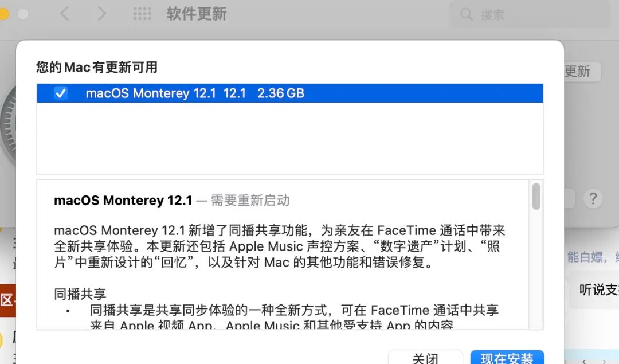Click the 关闭 close button in dialog
619x364 pixels.
click(425, 358)
